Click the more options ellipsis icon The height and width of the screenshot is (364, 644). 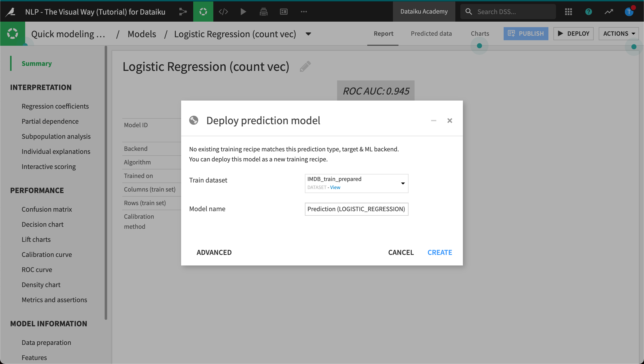point(304,12)
